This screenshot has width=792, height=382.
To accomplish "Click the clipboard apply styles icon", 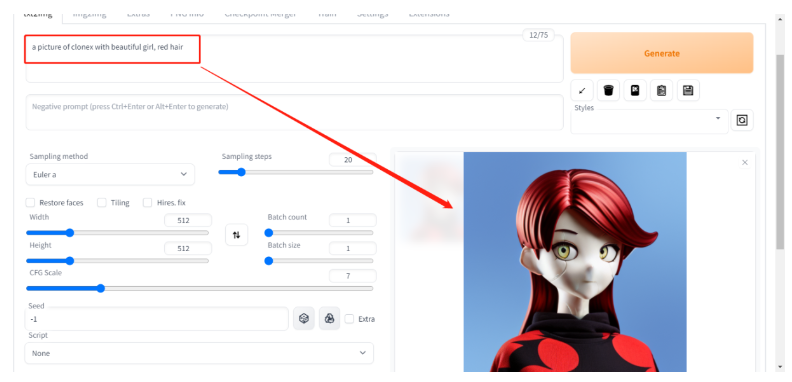I will tap(661, 90).
